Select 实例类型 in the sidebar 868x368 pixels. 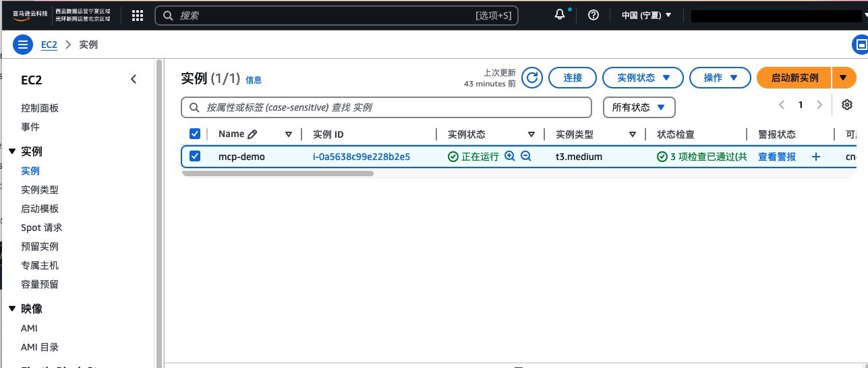tap(40, 190)
